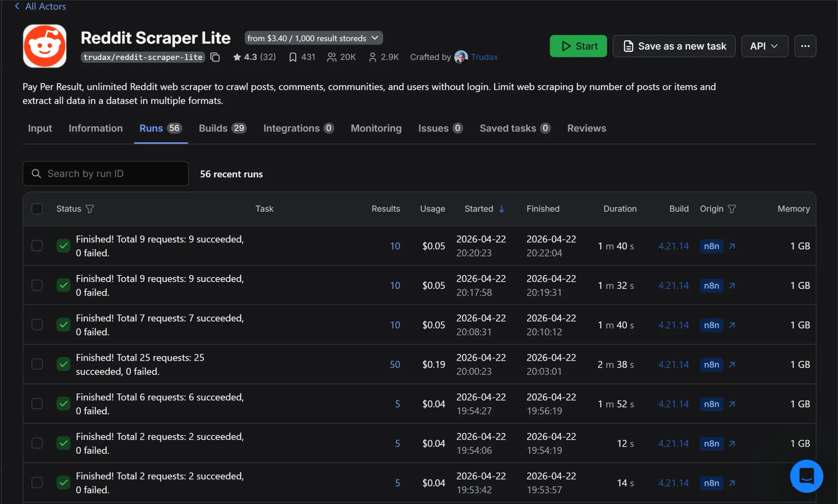This screenshot has height=504, width=838.
Task: Open external link for run started 19:53:42
Action: point(732,483)
